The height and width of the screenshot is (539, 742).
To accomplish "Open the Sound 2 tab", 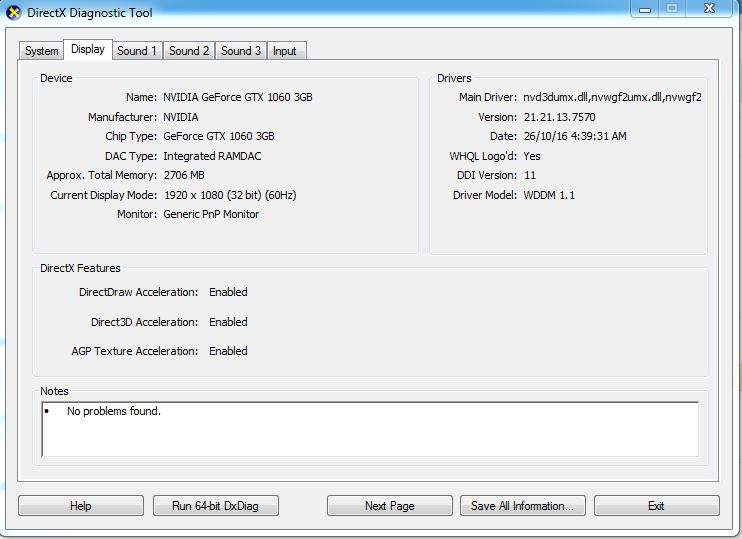I will [189, 51].
